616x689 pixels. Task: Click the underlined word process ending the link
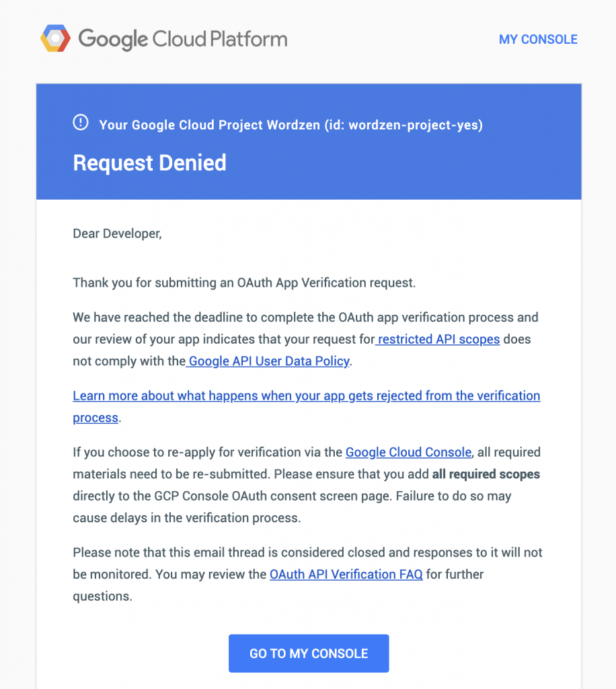click(95, 418)
